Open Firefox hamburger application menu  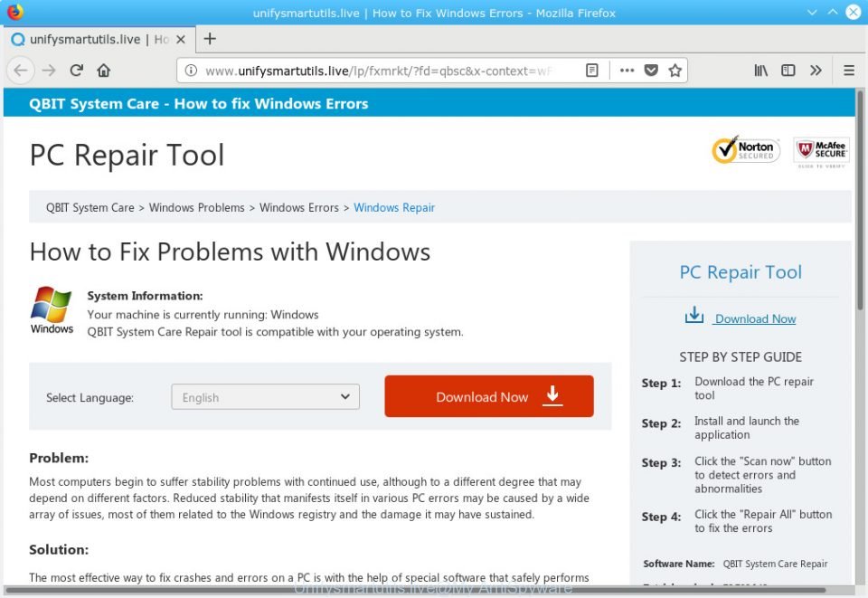pyautogui.click(x=849, y=71)
